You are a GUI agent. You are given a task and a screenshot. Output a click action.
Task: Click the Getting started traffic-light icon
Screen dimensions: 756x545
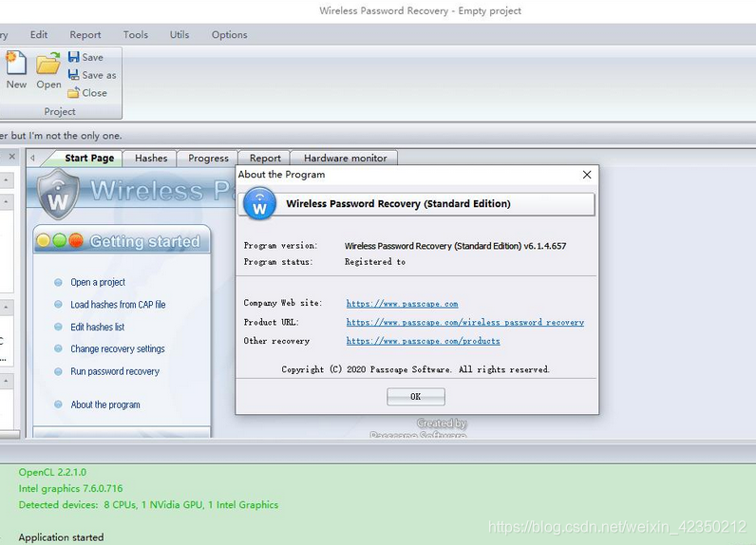coord(60,240)
